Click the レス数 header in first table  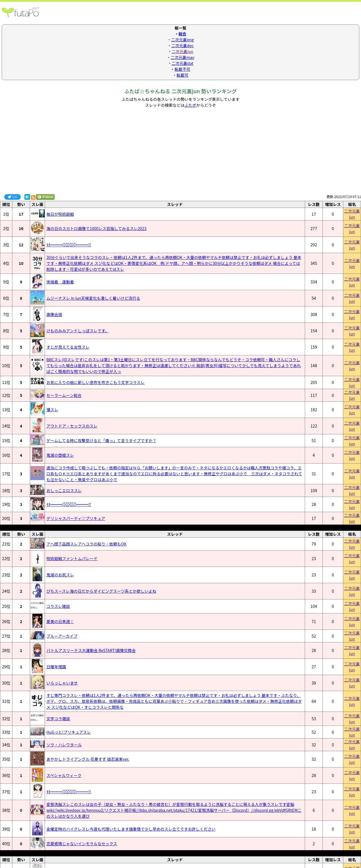point(314,204)
